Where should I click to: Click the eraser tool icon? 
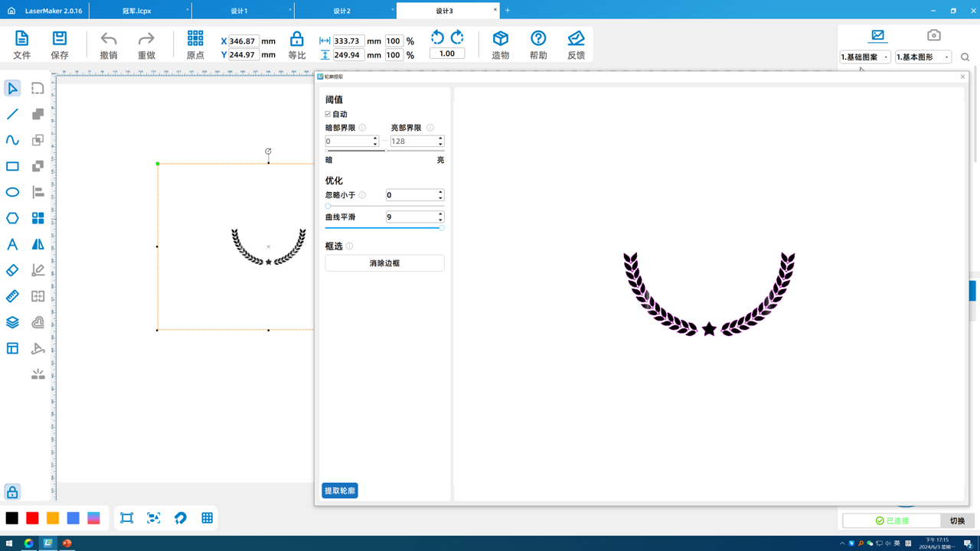(x=12, y=270)
